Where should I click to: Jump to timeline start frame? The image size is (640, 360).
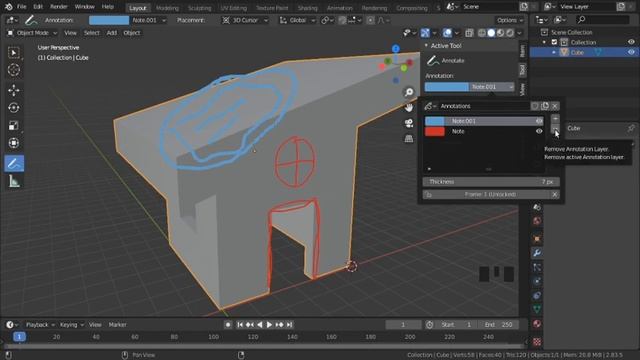[240, 324]
